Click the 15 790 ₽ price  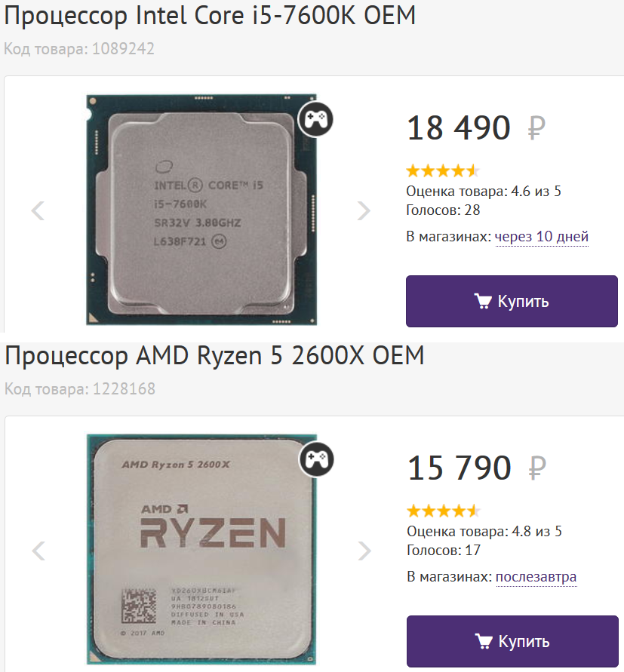pos(475,468)
